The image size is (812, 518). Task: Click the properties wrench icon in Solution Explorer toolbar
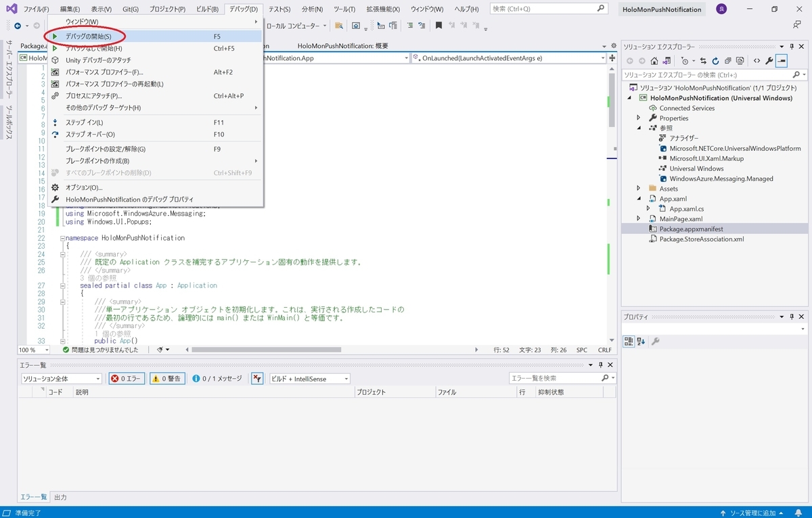coord(769,61)
